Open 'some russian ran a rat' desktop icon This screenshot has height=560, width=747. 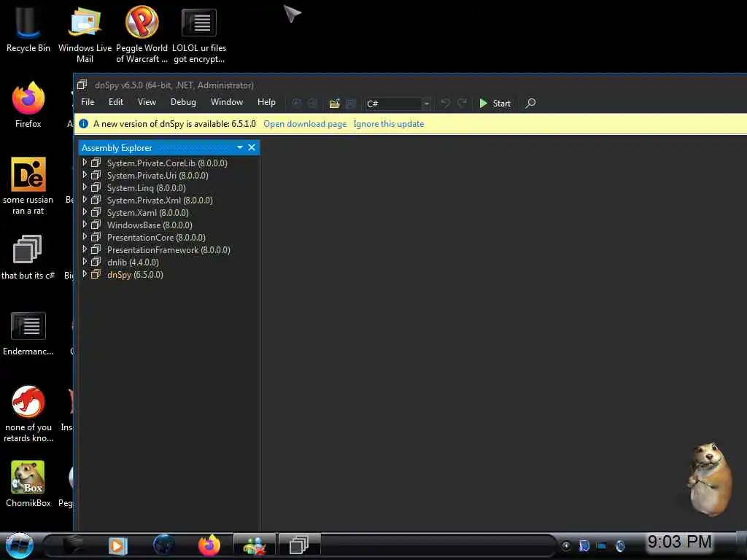coord(28,186)
